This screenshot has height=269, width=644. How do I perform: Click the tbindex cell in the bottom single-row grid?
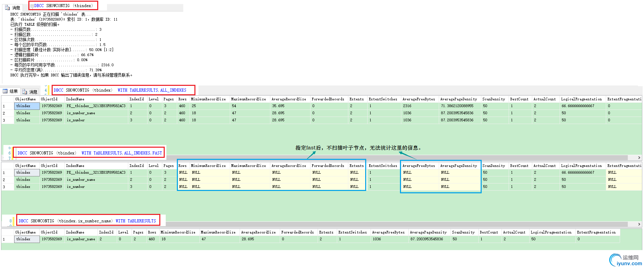[27, 239]
